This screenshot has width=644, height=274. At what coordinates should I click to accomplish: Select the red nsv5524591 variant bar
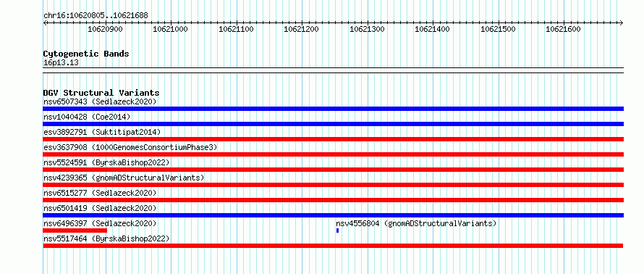(333, 170)
